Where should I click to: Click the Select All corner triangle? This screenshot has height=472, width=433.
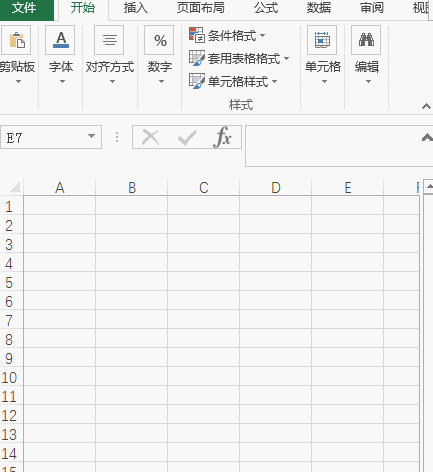pos(15,187)
